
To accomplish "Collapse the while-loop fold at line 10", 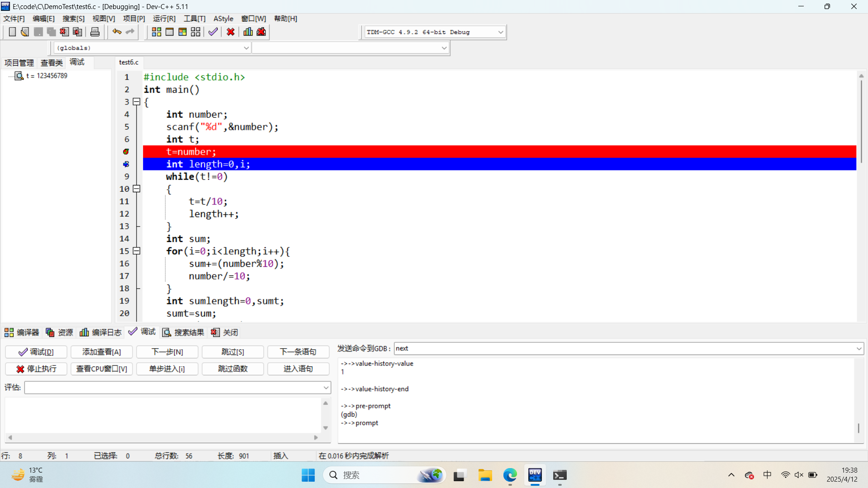I will 137,189.
